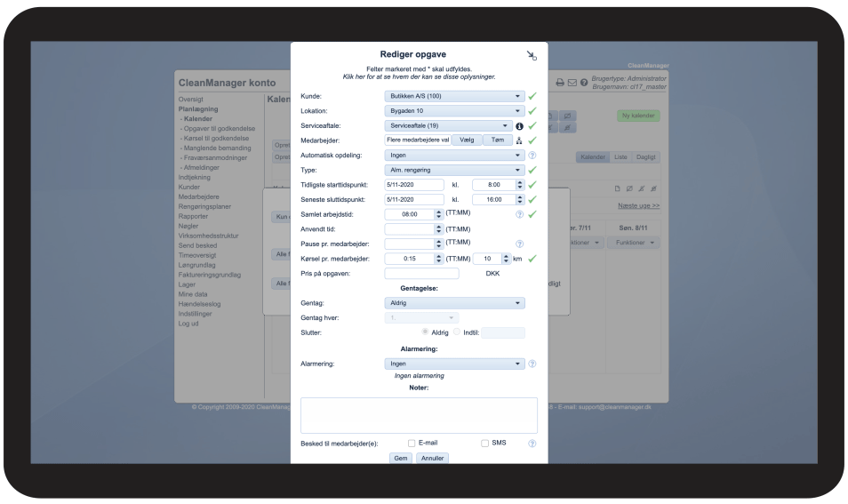
Task: Click the stepper arrows on Kørsel time field
Action: [438, 259]
